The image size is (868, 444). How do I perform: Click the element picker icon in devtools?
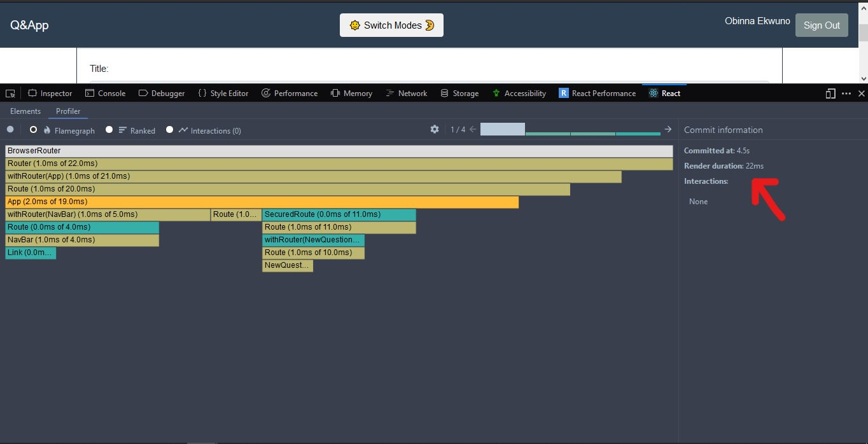click(x=11, y=94)
